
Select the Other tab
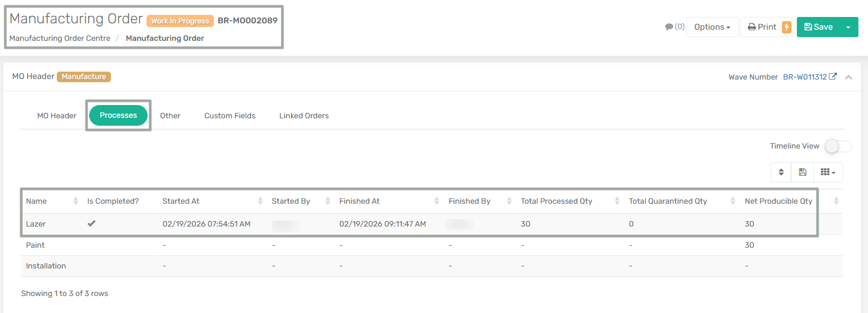pos(170,116)
